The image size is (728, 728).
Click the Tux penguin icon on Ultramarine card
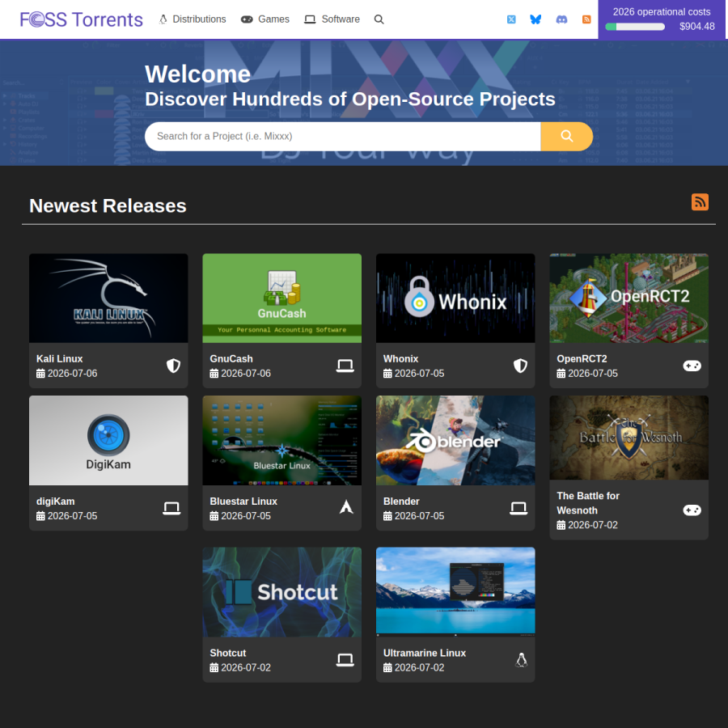(x=522, y=660)
